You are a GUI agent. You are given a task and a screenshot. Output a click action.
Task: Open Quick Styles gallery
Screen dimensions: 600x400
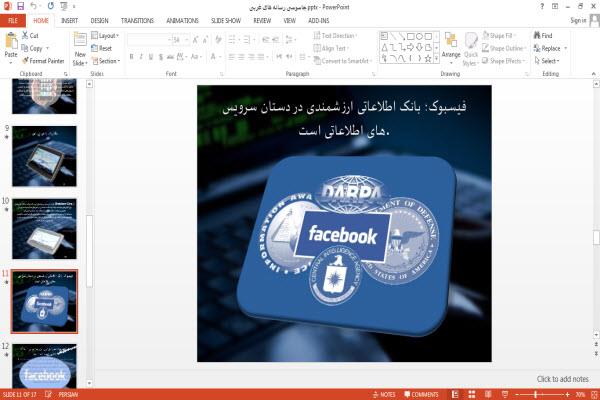(471, 50)
